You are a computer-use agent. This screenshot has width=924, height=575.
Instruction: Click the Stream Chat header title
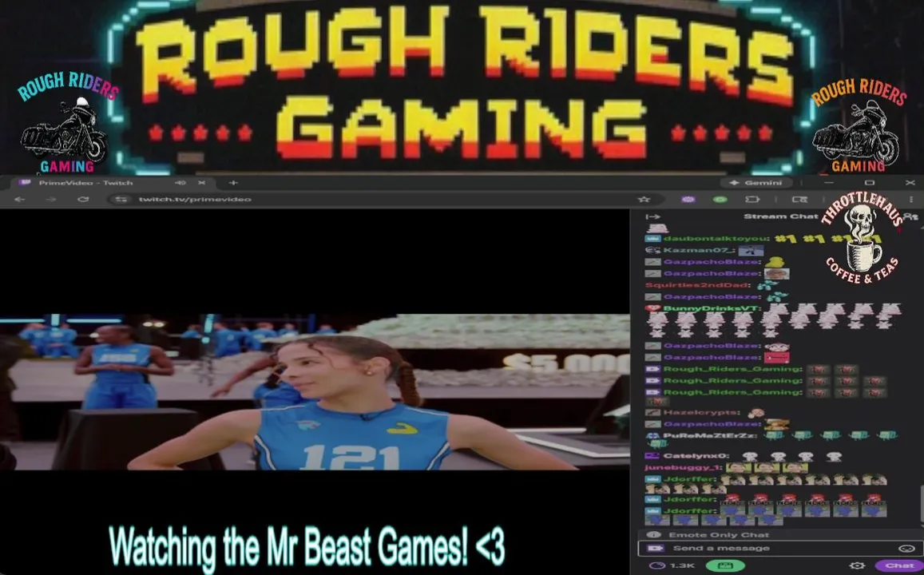coord(781,216)
